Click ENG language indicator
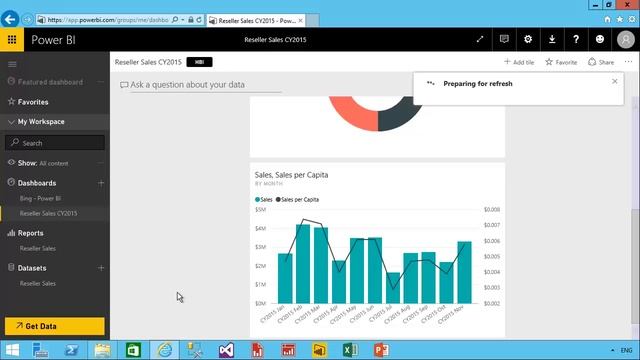 (627, 350)
